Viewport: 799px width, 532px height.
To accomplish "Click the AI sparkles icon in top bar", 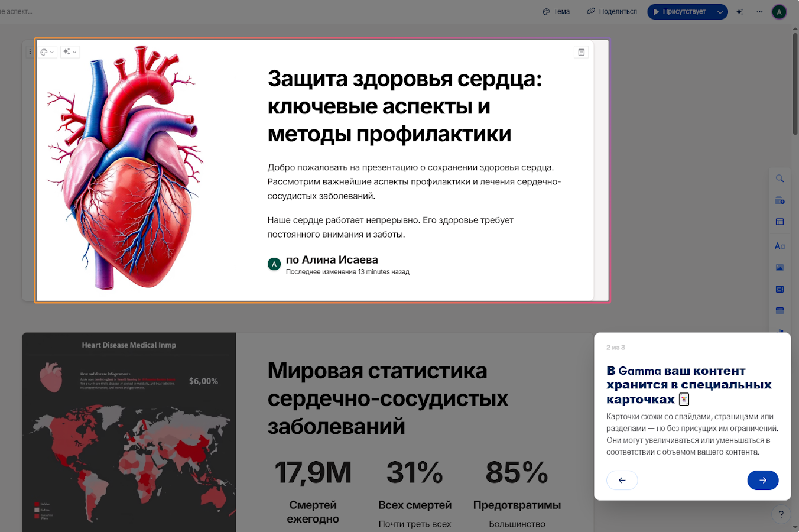I will (740, 11).
